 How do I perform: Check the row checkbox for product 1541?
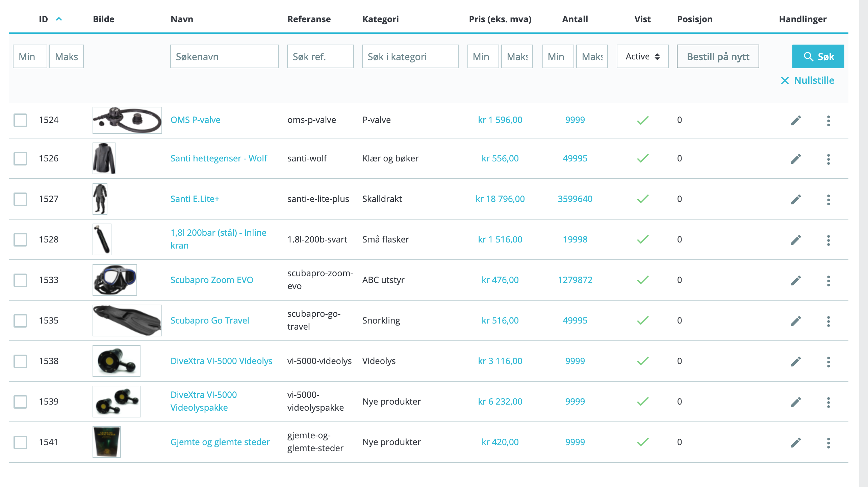(20, 442)
